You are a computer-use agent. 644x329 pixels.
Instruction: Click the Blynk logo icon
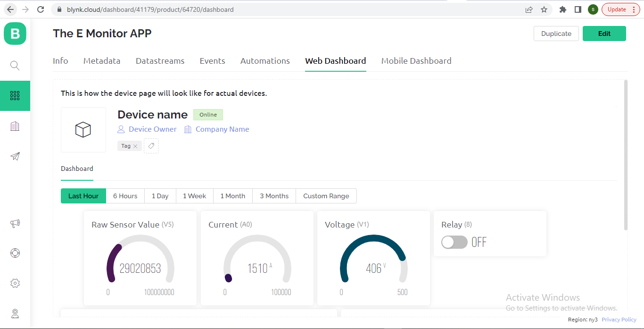click(15, 34)
